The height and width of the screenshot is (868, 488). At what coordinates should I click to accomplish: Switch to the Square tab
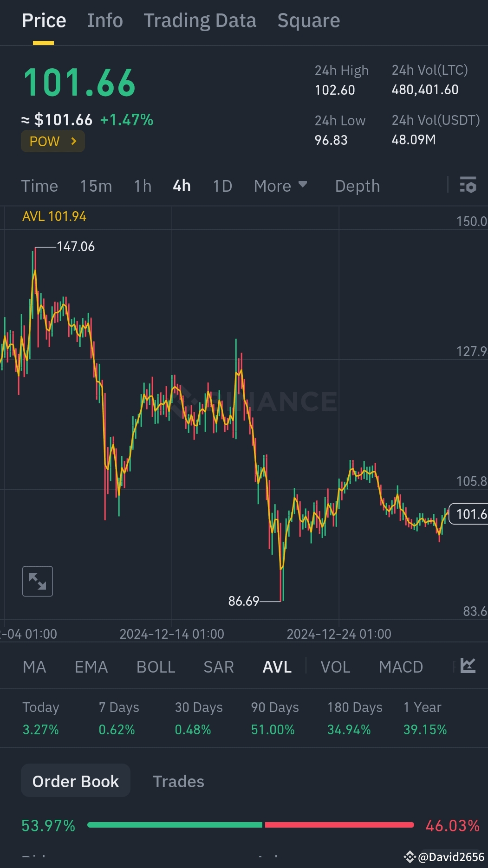click(308, 20)
